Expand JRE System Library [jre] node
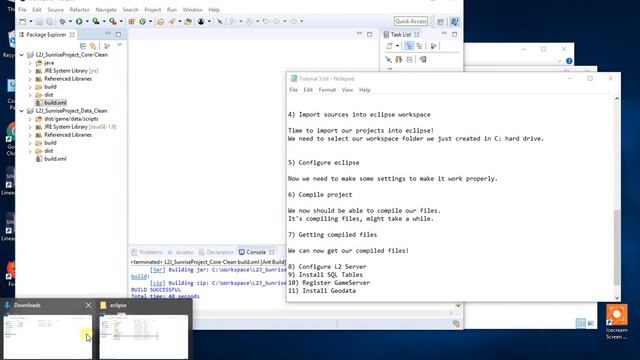The image size is (640, 360). pyautogui.click(x=30, y=71)
